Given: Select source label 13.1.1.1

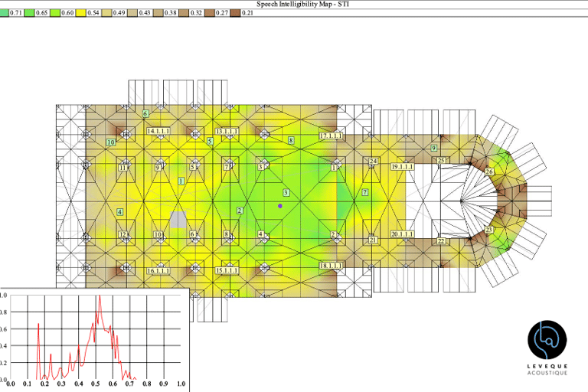Looking at the screenshot, I should tap(227, 131).
